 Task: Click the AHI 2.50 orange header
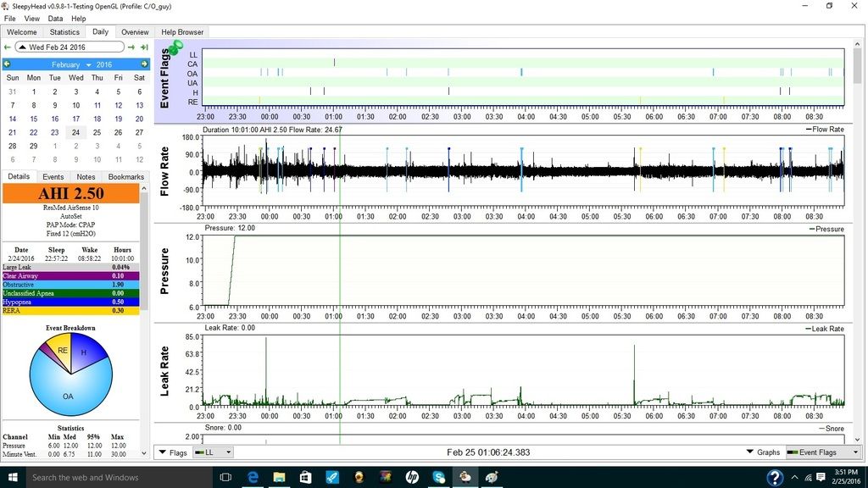coord(71,193)
